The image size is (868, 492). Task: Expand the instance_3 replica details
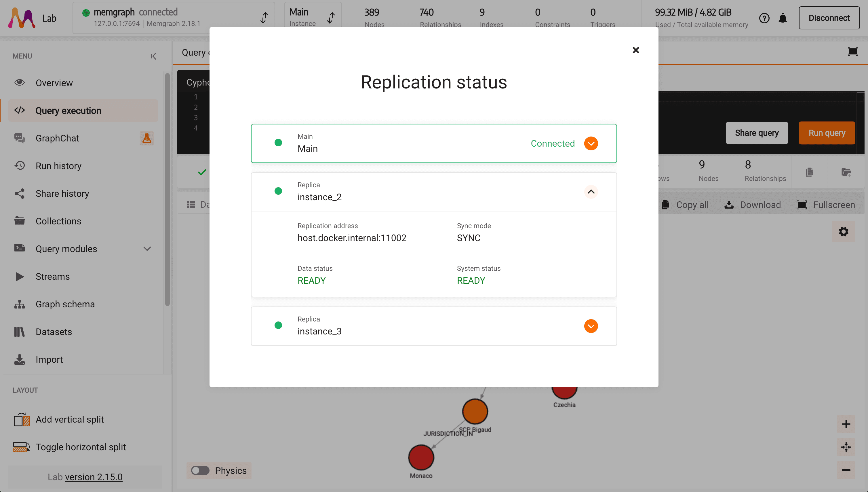[x=591, y=326]
